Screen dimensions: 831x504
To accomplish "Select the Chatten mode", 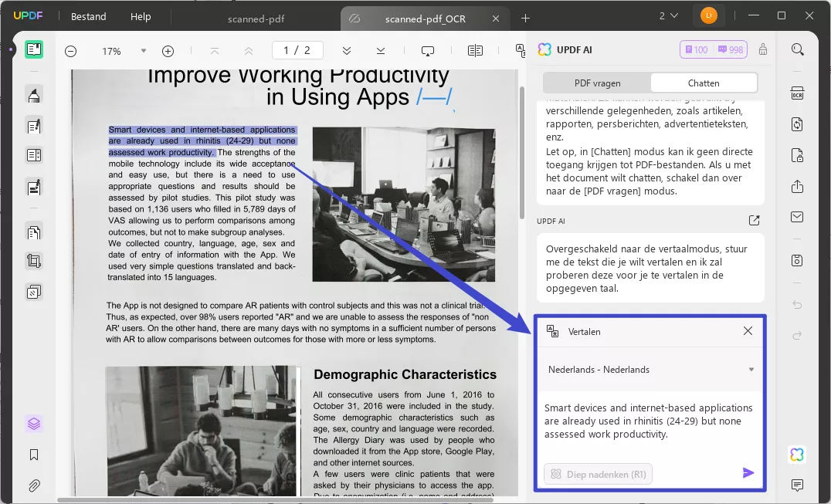I will pyautogui.click(x=703, y=83).
